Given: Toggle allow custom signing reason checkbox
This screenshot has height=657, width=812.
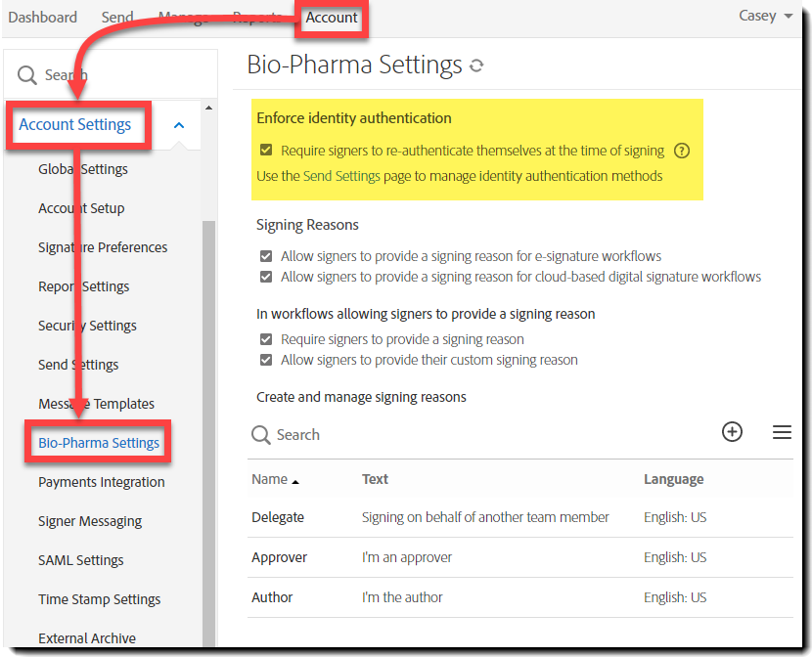Looking at the screenshot, I should pyautogui.click(x=266, y=360).
